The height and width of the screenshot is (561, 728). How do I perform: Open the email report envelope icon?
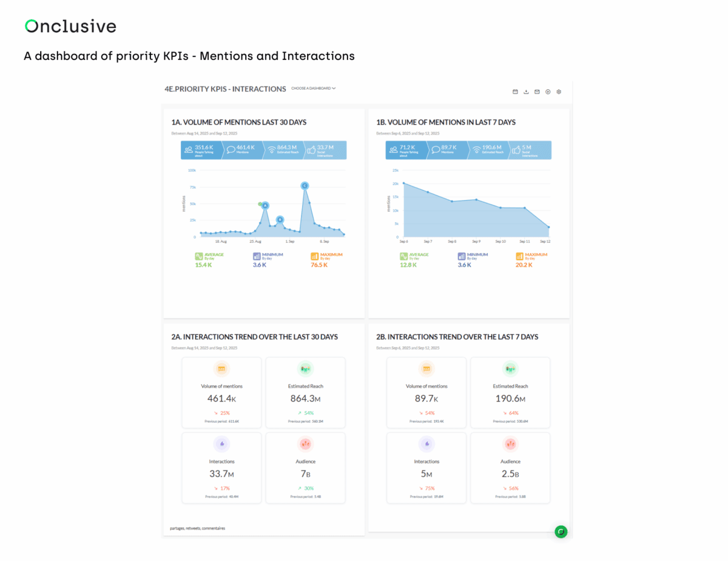point(537,92)
